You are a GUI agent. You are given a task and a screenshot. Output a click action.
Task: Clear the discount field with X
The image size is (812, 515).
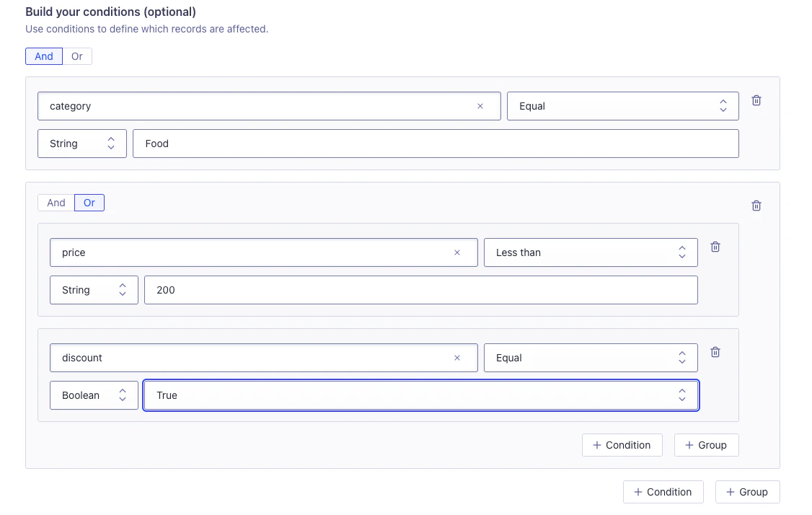pos(456,358)
